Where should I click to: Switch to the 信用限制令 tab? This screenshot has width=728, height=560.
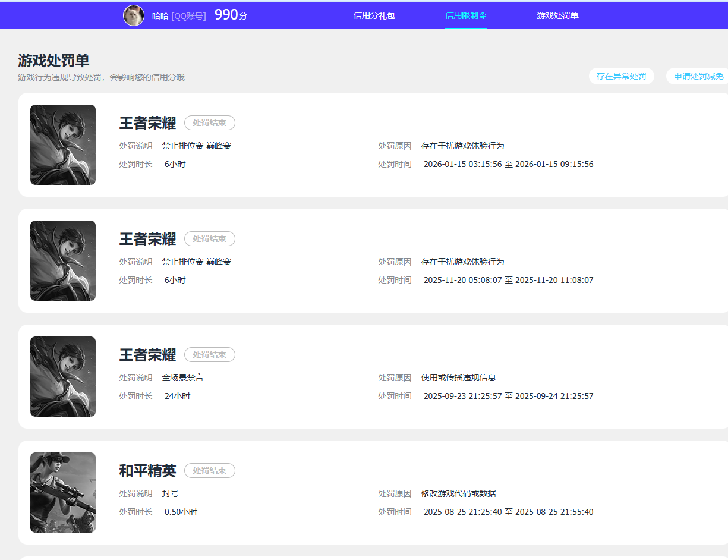(x=466, y=15)
